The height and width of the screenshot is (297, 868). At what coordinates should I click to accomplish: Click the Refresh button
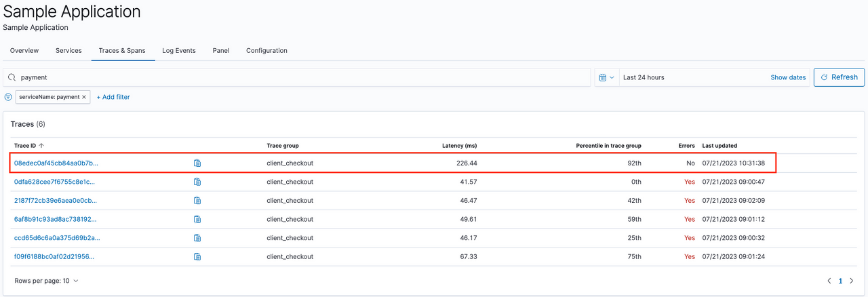click(840, 77)
